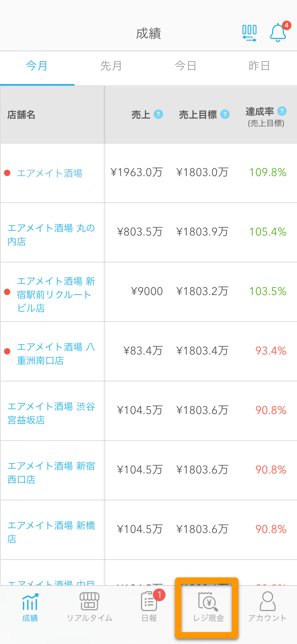Open store エアメイト酒場 渋谷宮益坂店
The width and height of the screenshot is (297, 644).
point(51,413)
